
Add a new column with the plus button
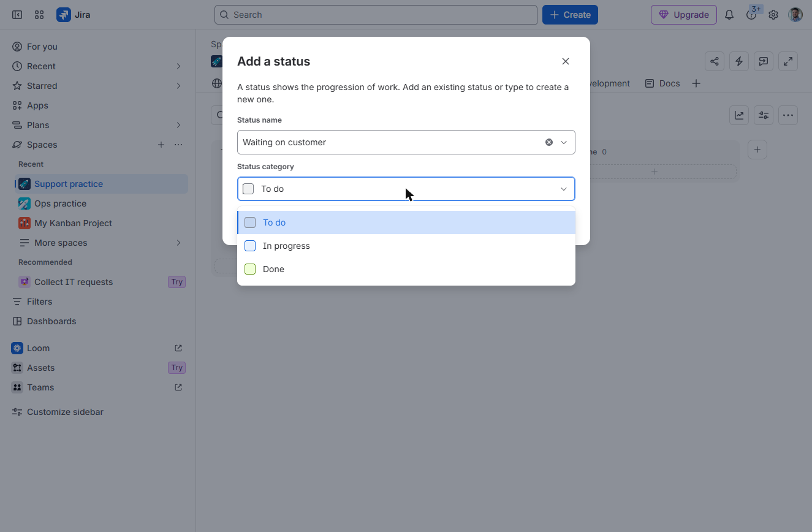(757, 150)
